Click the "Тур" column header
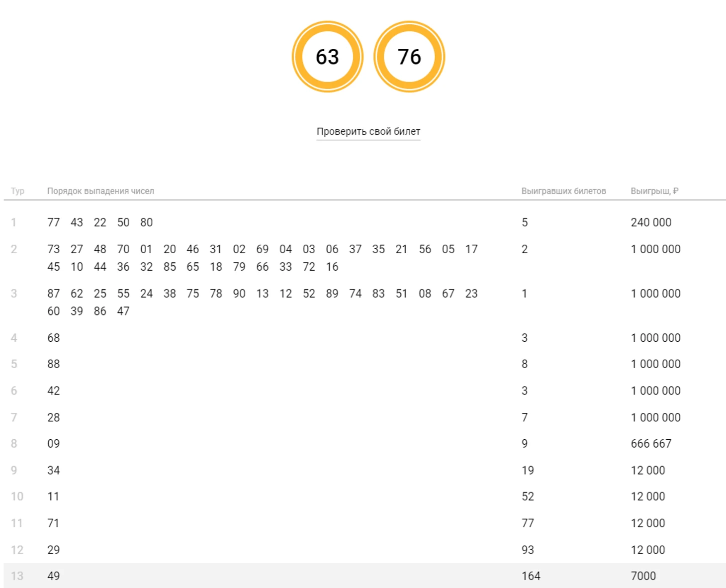The height and width of the screenshot is (588, 726). point(17,191)
